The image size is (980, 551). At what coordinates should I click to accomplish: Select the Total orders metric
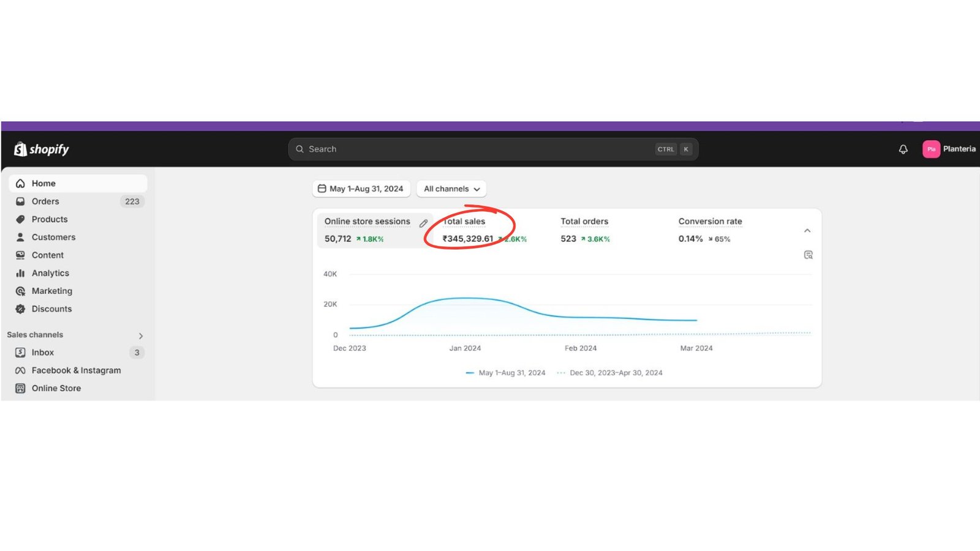[x=585, y=230]
